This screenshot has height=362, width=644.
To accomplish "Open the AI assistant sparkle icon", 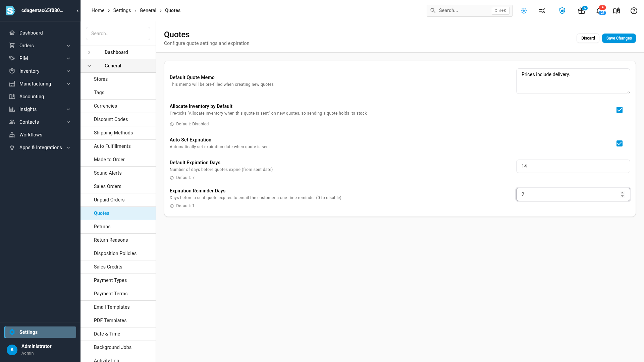I will click(x=524, y=11).
